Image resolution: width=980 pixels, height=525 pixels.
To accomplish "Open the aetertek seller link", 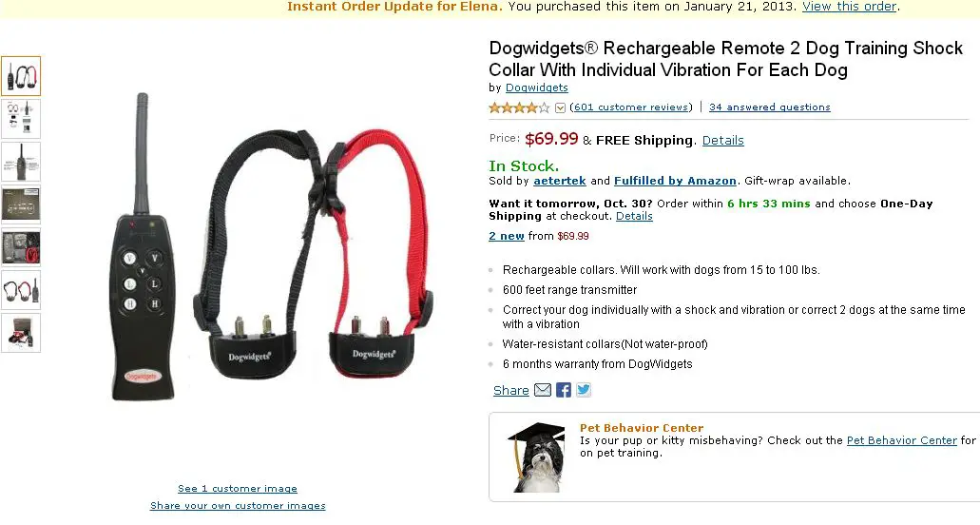I will [559, 181].
